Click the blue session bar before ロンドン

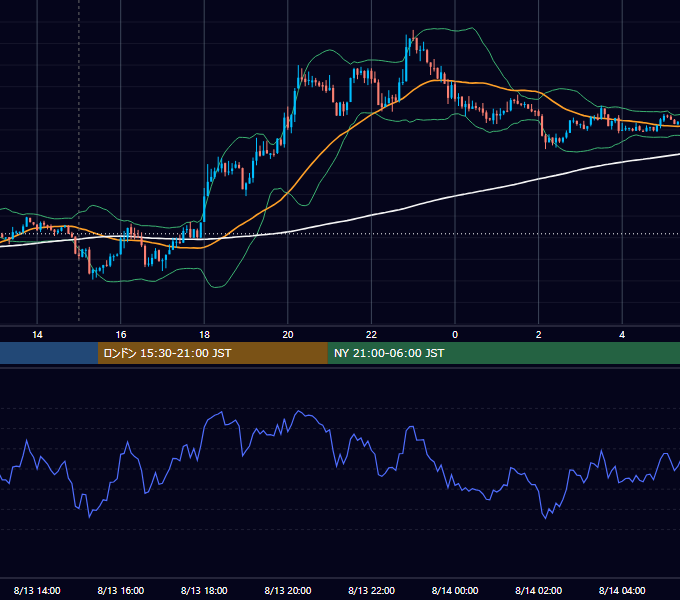point(49,353)
